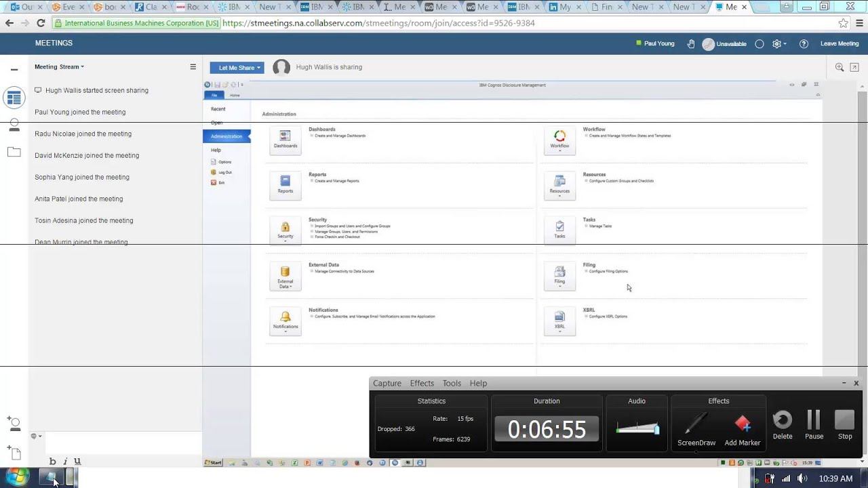Screen dimensions: 868x488
Task: Select Administration in the File sidebar
Action: coord(226,136)
